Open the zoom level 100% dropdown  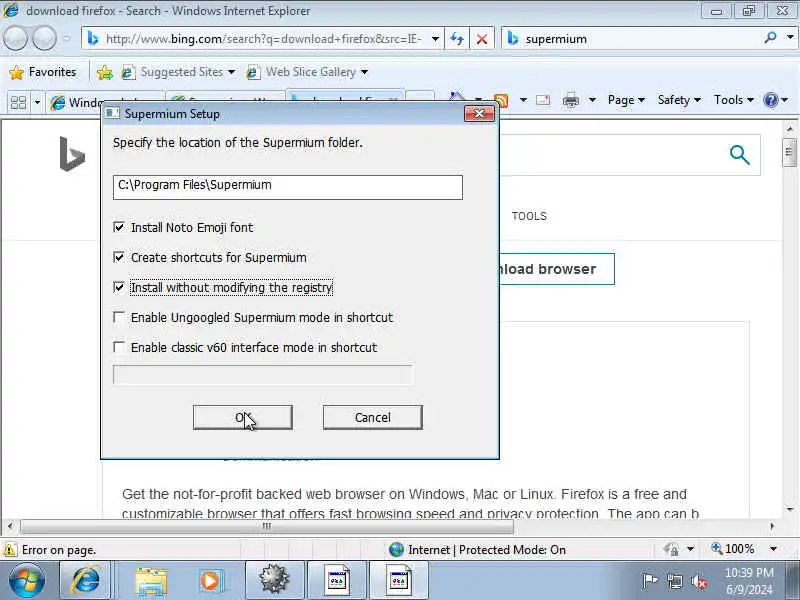773,549
